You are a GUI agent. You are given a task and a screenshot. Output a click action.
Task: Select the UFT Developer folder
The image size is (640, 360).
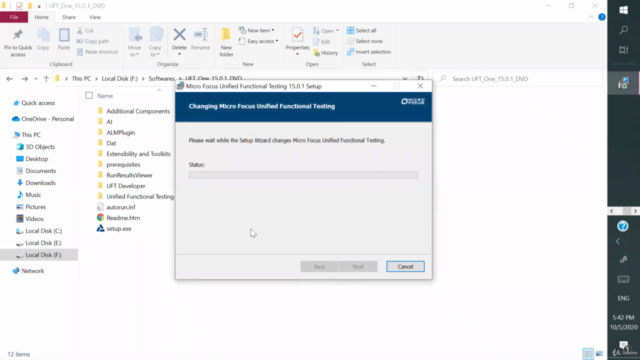126,186
